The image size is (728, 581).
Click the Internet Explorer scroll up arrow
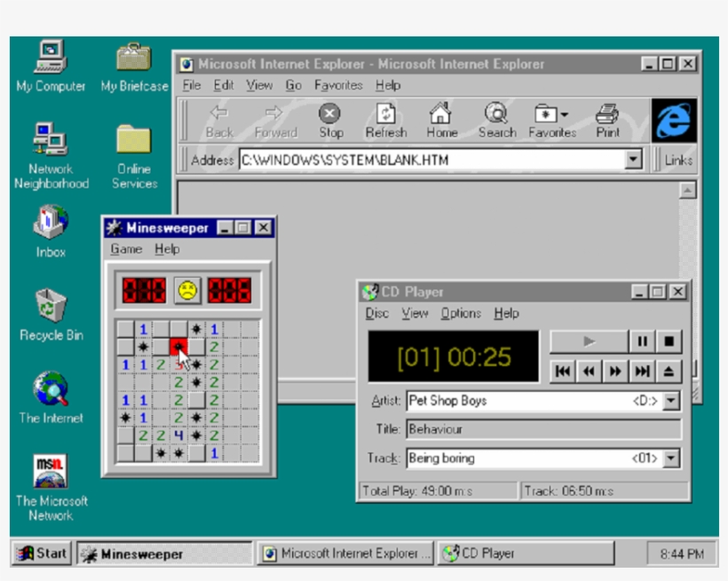(x=687, y=190)
